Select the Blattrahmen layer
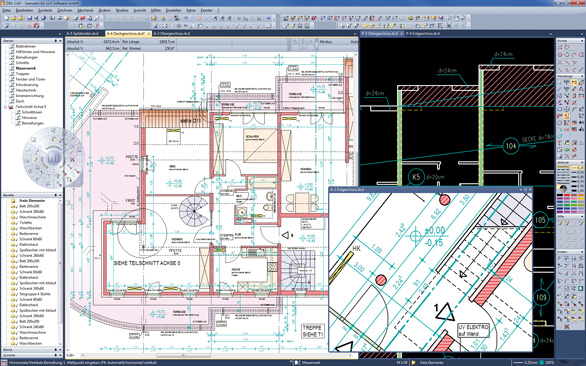586x366 pixels. coord(26,46)
